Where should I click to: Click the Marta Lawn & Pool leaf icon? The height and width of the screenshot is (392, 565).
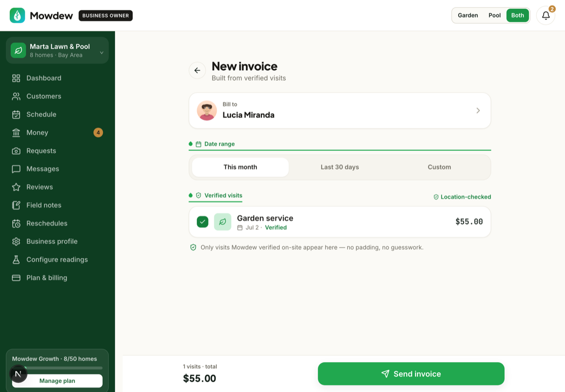click(18, 50)
